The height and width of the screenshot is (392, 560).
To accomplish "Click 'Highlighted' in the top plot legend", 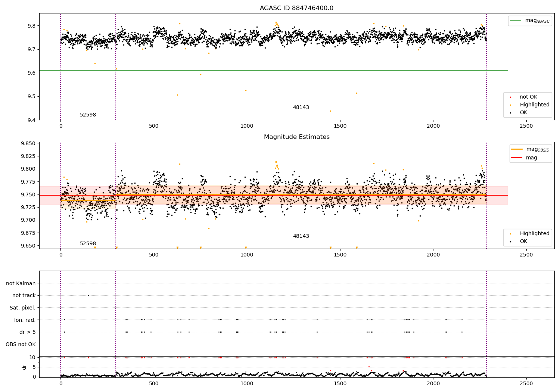I will (x=535, y=105).
